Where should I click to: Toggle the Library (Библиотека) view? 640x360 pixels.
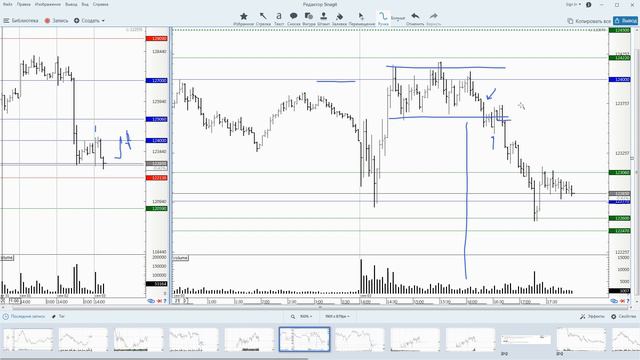(x=21, y=20)
